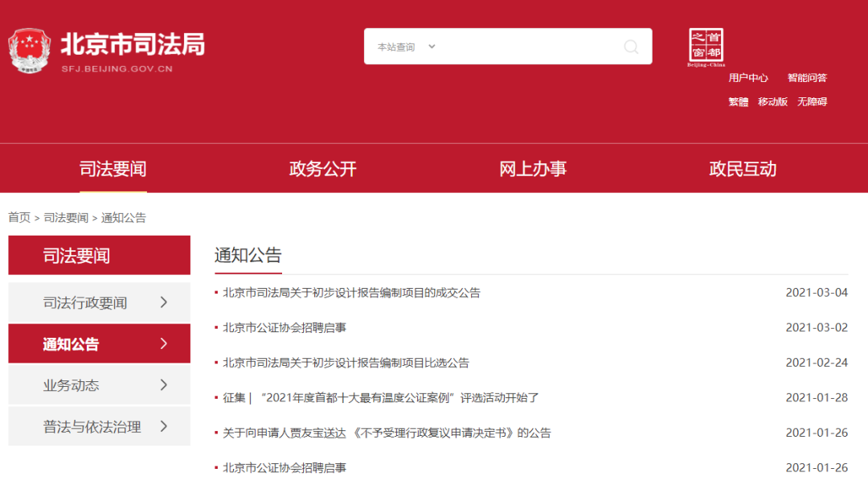Click date 2021-01-28
Screen dimensions: 868x485
(817, 397)
